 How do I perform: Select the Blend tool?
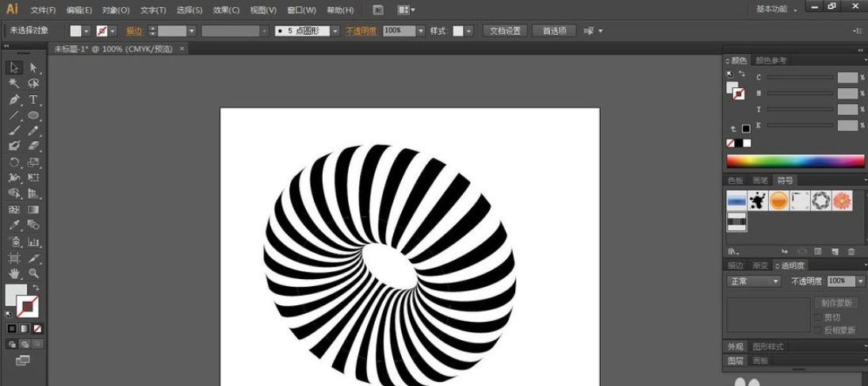pos(34,225)
